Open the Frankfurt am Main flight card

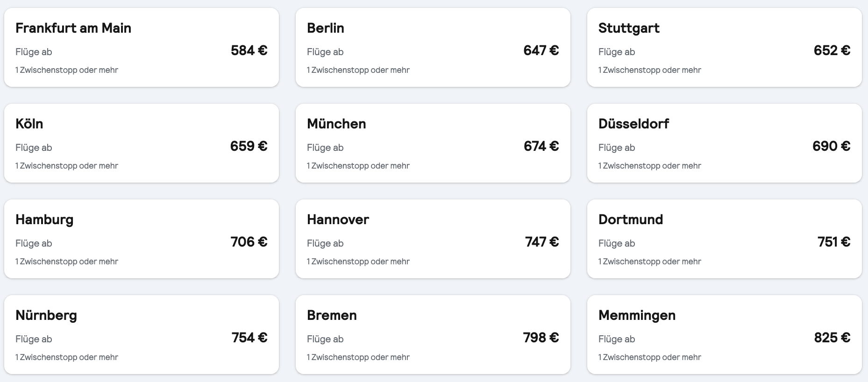[142, 47]
